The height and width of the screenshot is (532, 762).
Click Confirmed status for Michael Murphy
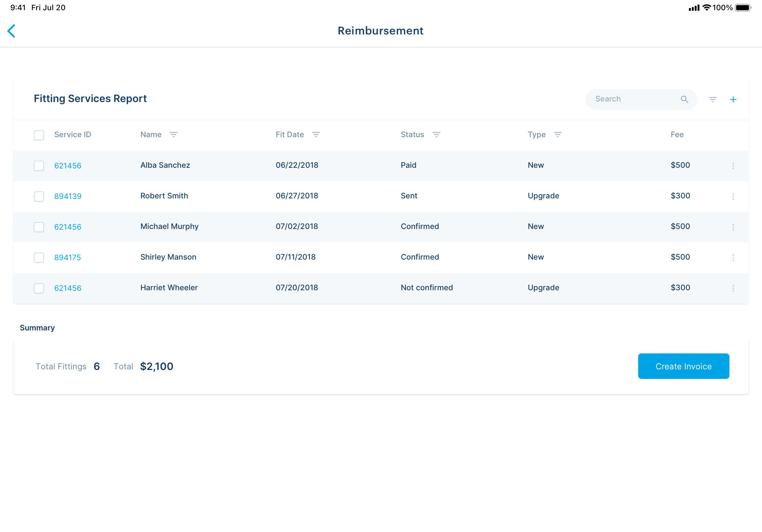[x=420, y=226]
